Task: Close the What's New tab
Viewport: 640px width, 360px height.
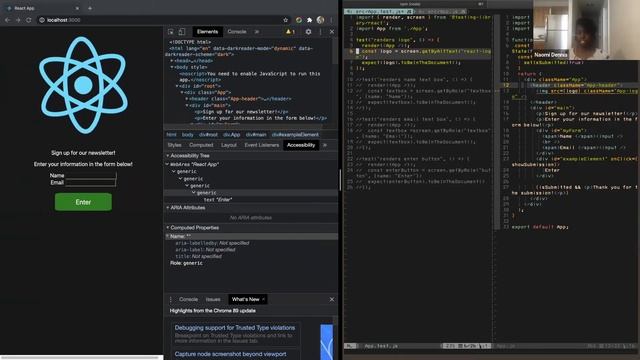Action: [263, 299]
